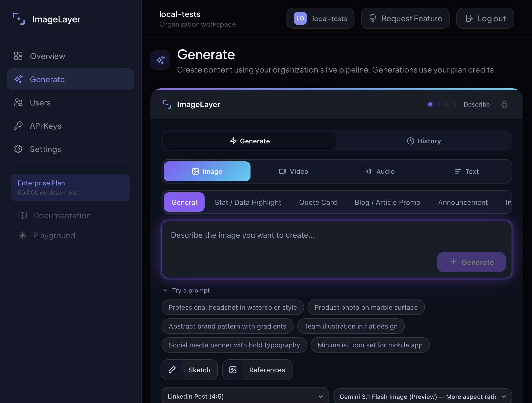Use prompt 'Social media banner with bold typography'
Viewport: 532px width, 403px height.
pyautogui.click(x=234, y=345)
